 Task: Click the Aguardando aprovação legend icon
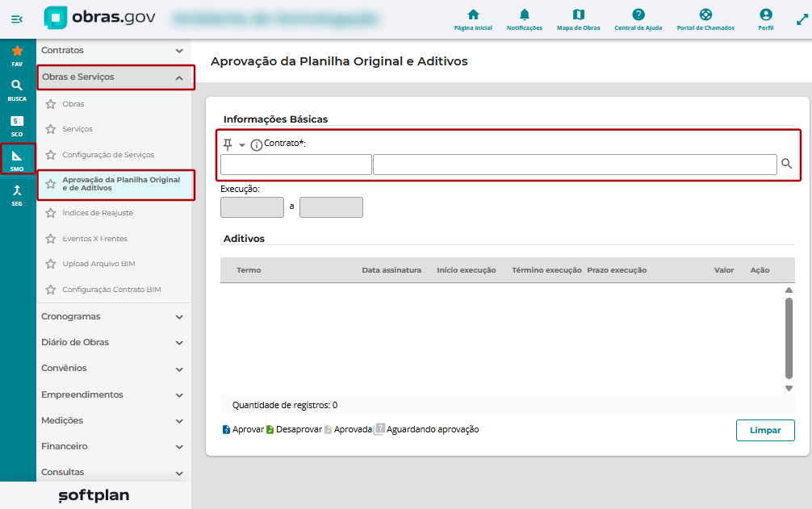pos(379,429)
